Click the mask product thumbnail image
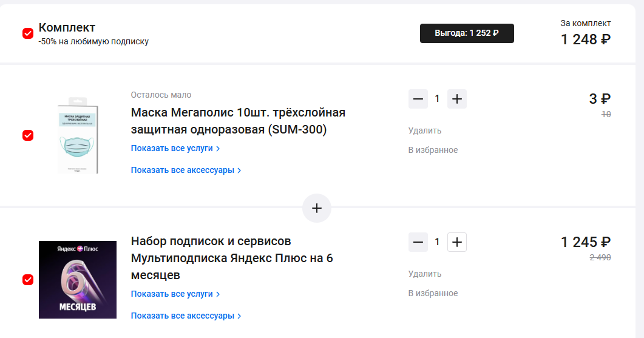 (x=78, y=135)
